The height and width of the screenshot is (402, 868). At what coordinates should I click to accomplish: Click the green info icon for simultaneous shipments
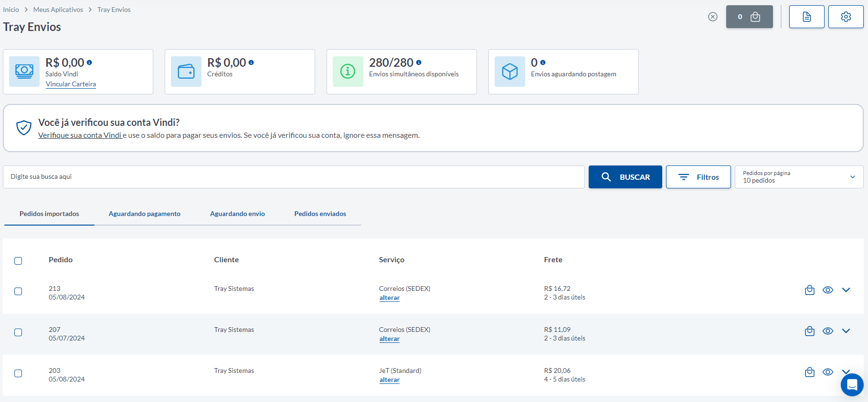click(x=348, y=72)
